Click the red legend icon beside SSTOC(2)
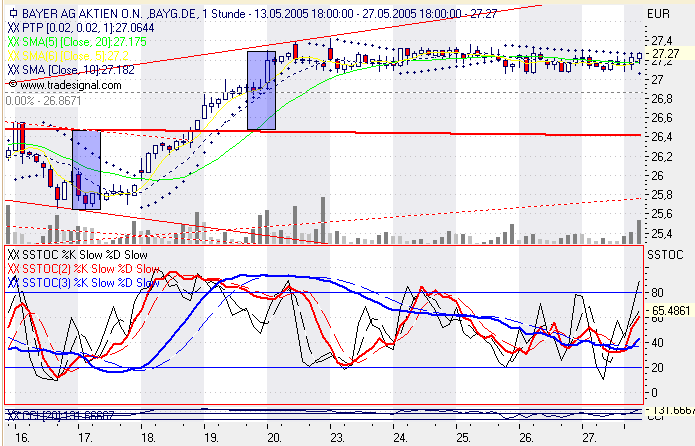695x446 pixels. click(14, 269)
